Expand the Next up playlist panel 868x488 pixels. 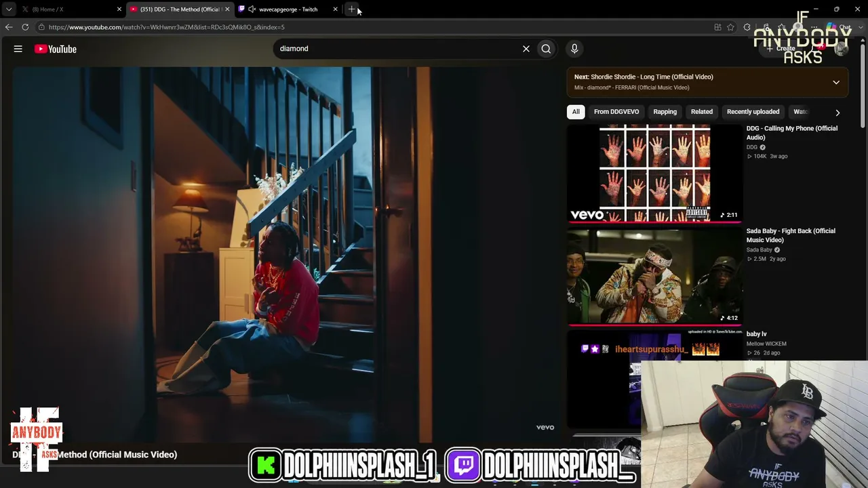(x=836, y=83)
